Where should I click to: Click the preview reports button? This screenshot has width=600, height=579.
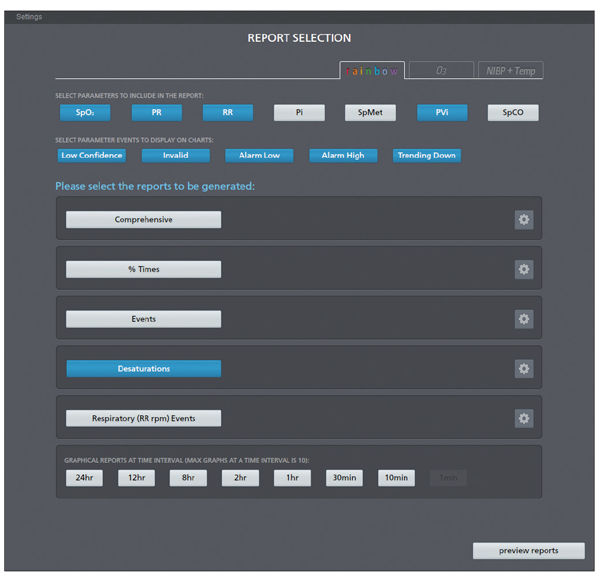[x=528, y=551]
